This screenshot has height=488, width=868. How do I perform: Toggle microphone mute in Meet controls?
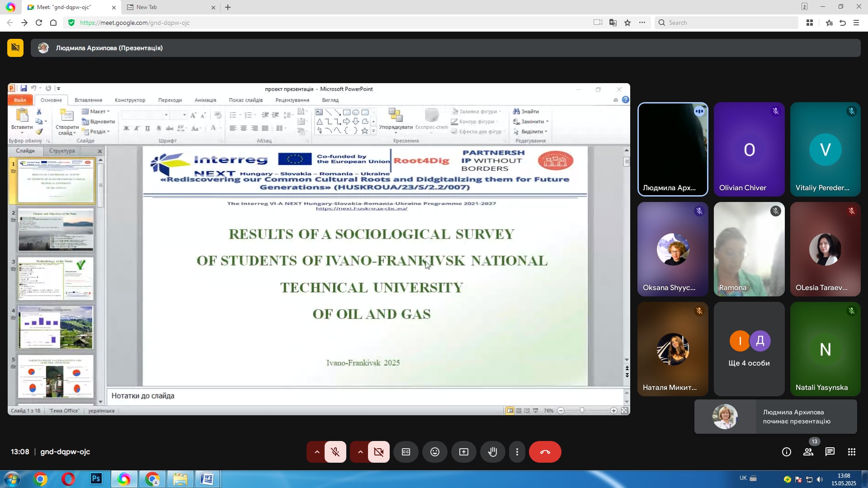tap(335, 452)
